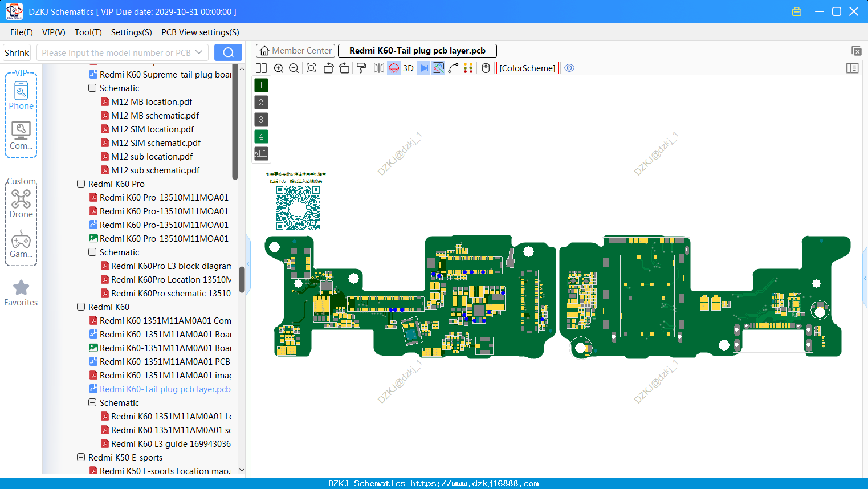Click the tree scrollbar up arrow
This screenshot has width=868, height=489.
pos(242,68)
